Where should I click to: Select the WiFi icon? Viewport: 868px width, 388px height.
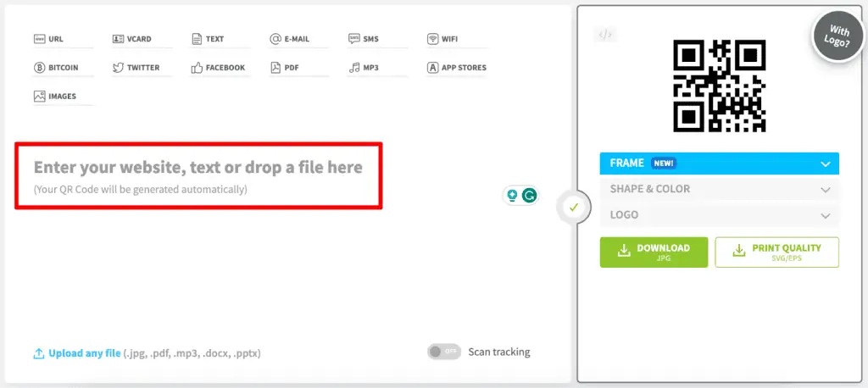[433, 39]
